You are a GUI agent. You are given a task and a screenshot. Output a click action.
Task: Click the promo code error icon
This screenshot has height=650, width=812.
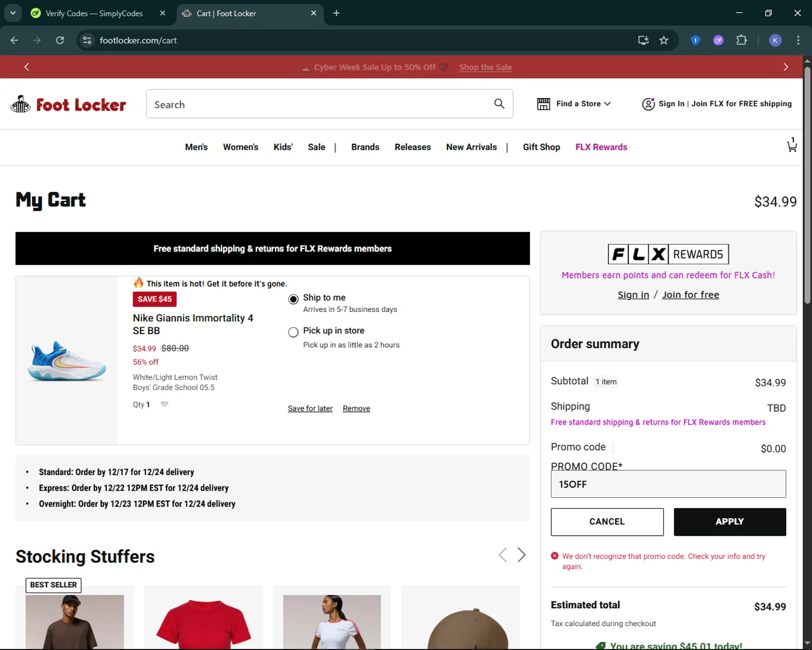point(555,556)
